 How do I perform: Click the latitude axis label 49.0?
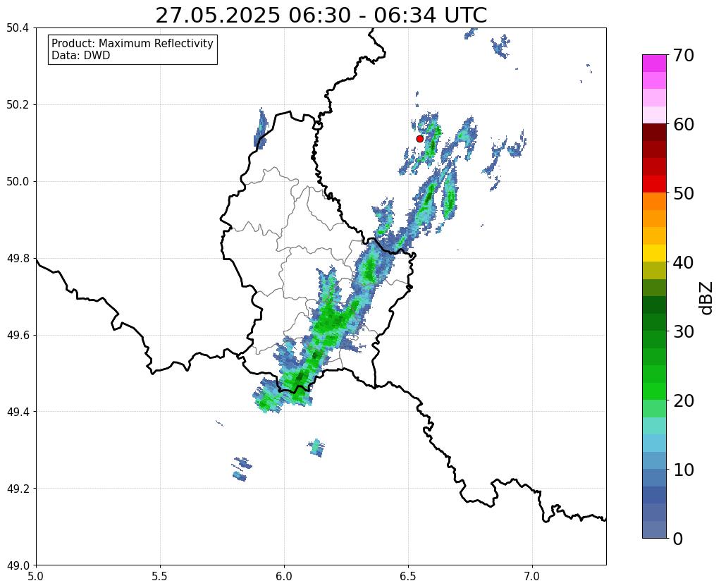(x=18, y=565)
